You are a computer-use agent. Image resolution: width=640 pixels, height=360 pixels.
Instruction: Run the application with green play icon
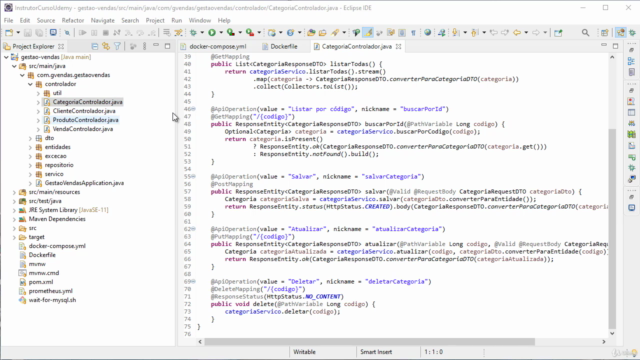[212, 33]
